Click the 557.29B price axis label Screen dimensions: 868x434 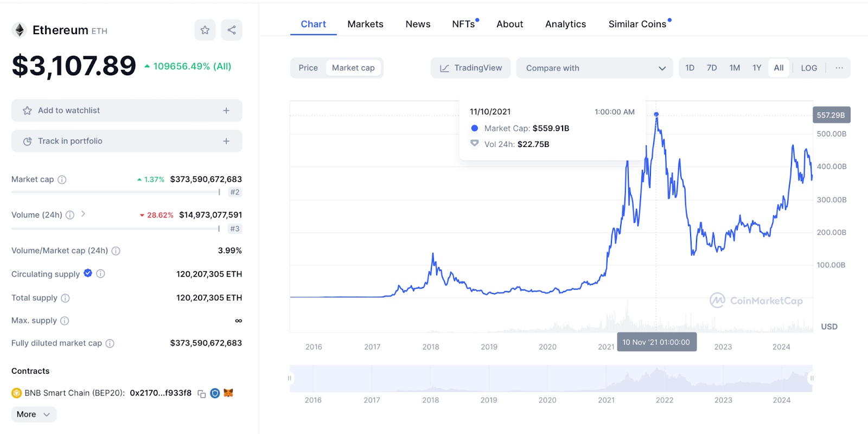pyautogui.click(x=831, y=115)
